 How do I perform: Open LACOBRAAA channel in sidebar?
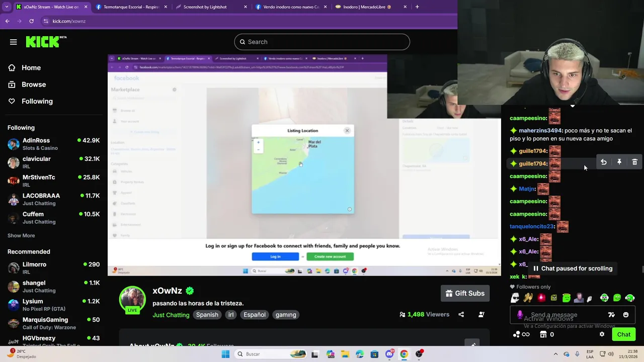coord(53,199)
